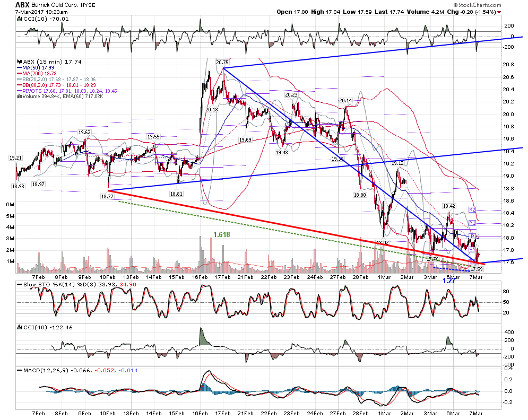Click the 19.55 price label
The height and width of the screenshot is (420, 528).
coord(153,137)
